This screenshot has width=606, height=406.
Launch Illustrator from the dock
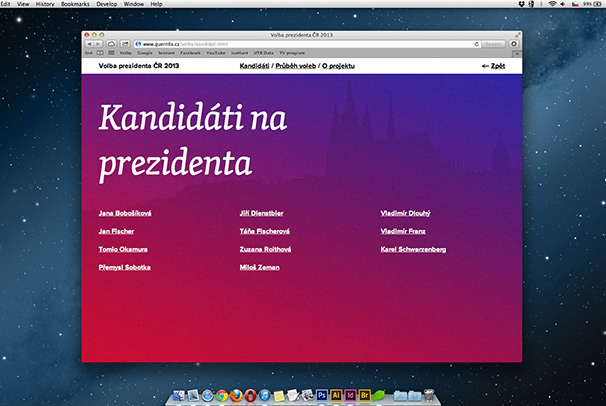click(337, 396)
